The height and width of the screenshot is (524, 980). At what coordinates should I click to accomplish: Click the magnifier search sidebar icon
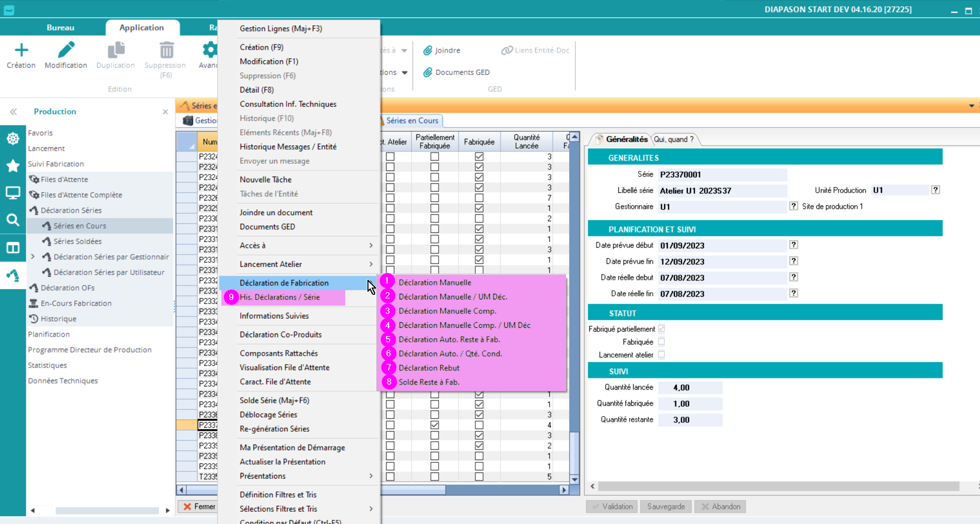click(x=13, y=220)
